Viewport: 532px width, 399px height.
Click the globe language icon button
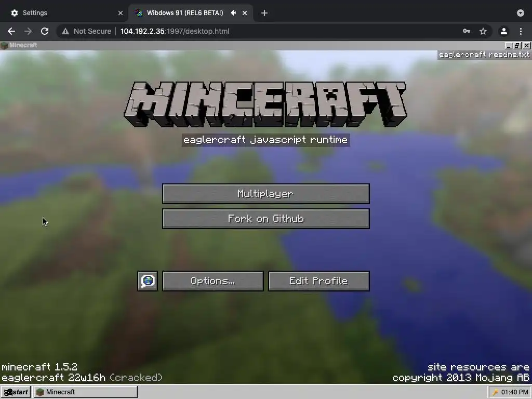click(x=148, y=281)
